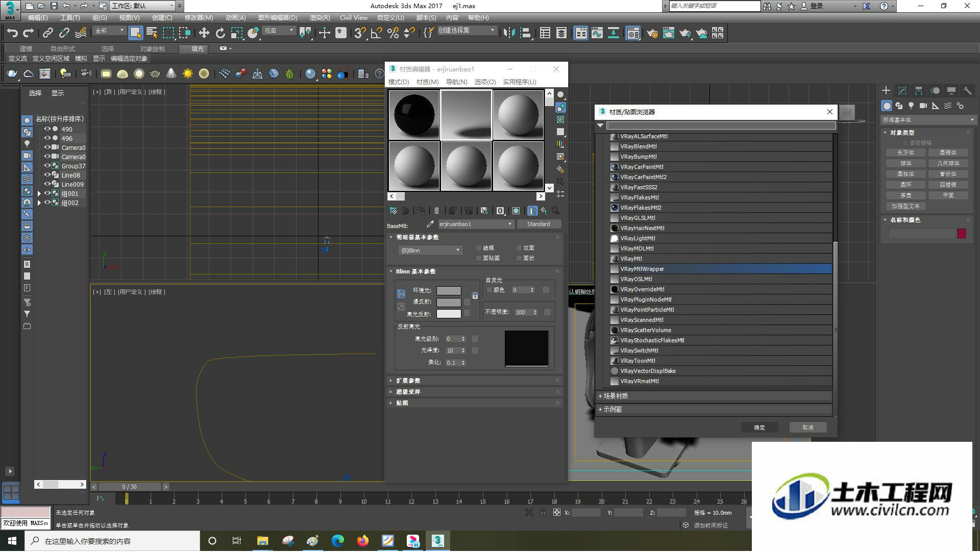980x552 pixels.
Task: Open 修改器(M) main menu
Action: click(x=199, y=18)
